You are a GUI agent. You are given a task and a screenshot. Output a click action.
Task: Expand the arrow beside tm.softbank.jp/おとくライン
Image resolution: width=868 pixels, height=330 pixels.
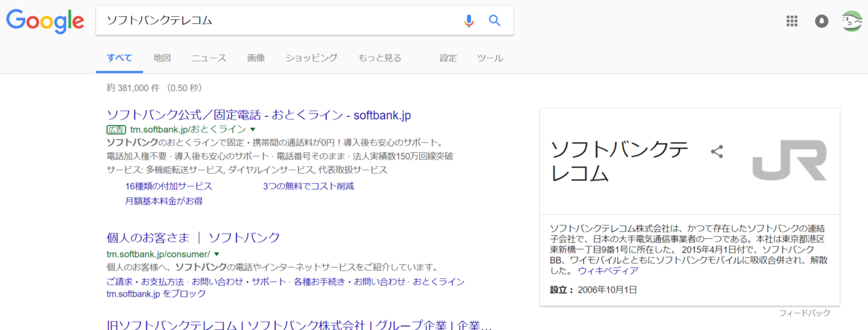(x=253, y=129)
